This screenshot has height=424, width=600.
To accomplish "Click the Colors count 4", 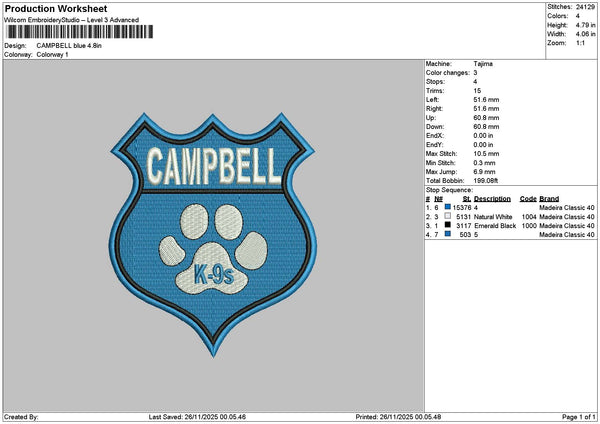I will tap(578, 16).
